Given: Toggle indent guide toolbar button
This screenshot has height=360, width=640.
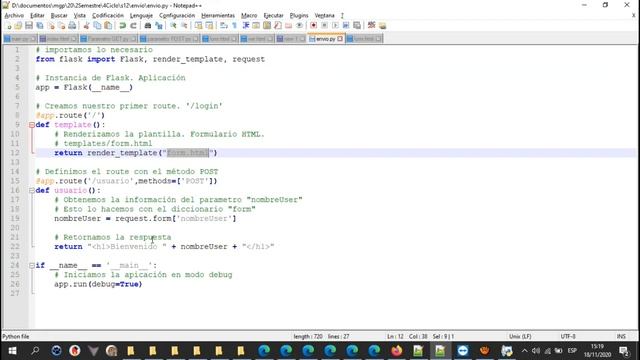Looking at the screenshot, I should [246, 26].
